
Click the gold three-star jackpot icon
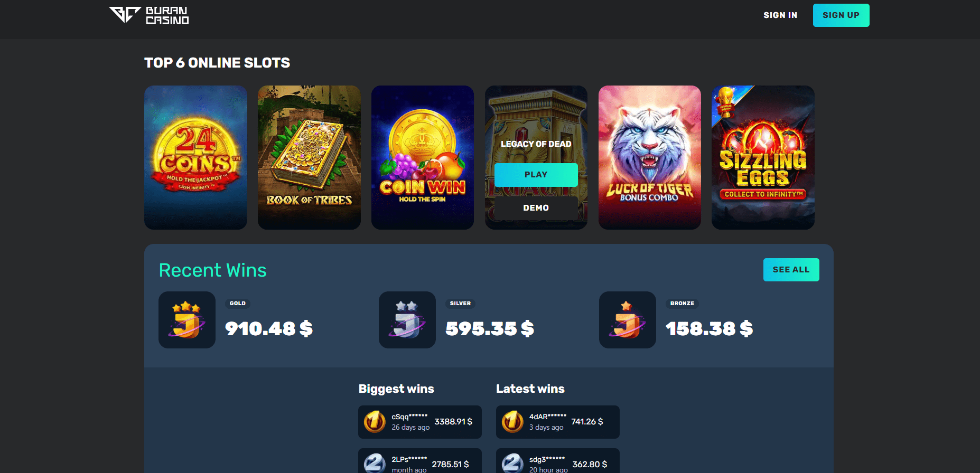tap(187, 320)
